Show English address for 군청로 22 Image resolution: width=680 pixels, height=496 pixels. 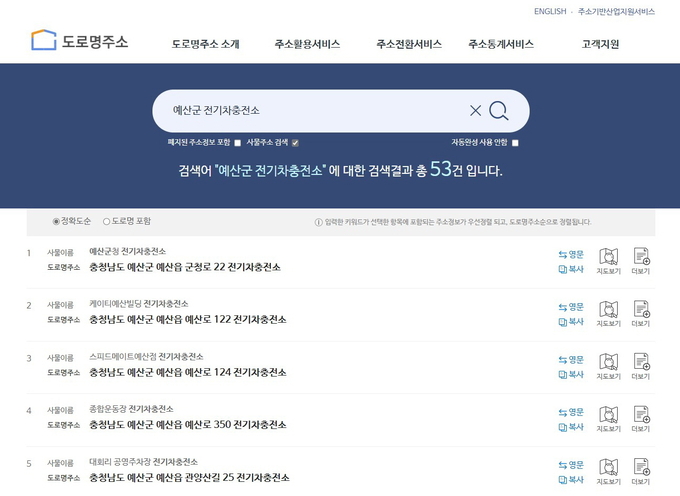pos(571,255)
